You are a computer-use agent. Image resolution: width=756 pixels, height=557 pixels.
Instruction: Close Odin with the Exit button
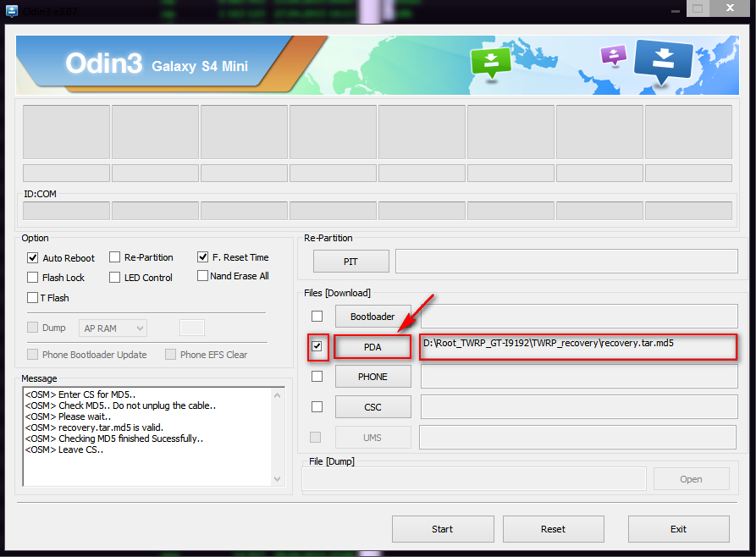click(x=678, y=529)
